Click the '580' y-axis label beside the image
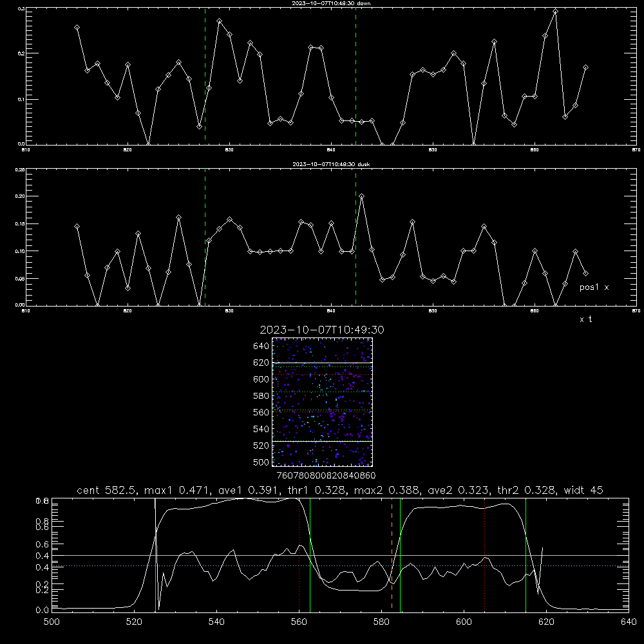 [261, 396]
